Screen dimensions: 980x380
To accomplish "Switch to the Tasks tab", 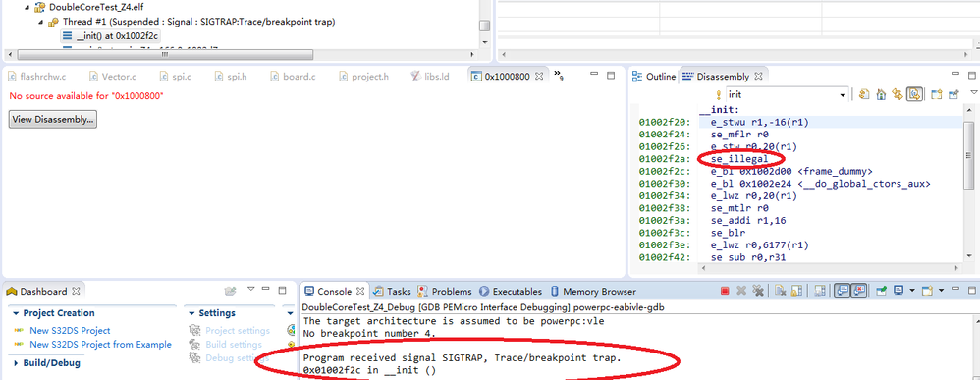I will coord(392,292).
